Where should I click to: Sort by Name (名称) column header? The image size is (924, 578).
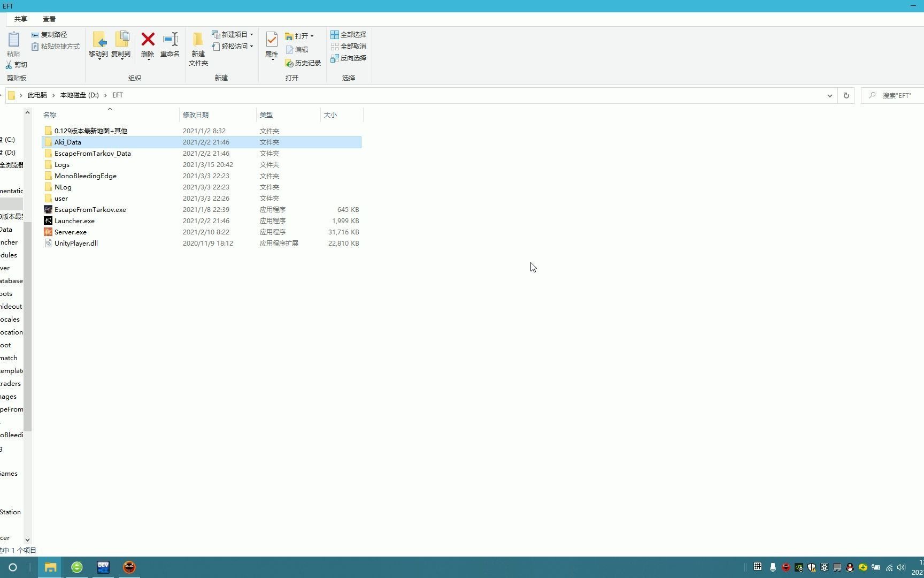(x=110, y=115)
